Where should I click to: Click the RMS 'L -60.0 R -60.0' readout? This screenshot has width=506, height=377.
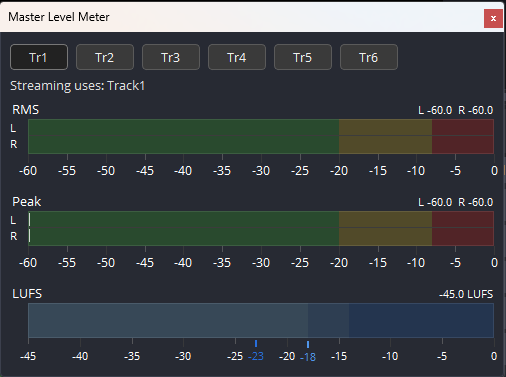click(456, 110)
